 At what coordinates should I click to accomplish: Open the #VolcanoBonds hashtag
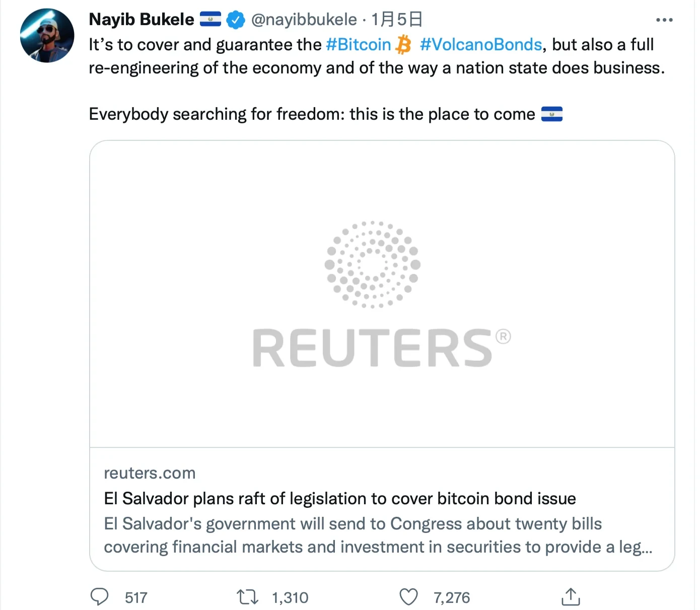tap(480, 45)
